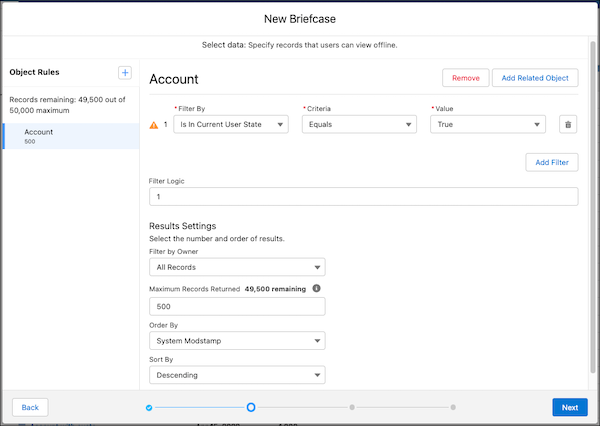
Task: Open the Value True dropdown
Action: [x=488, y=124]
